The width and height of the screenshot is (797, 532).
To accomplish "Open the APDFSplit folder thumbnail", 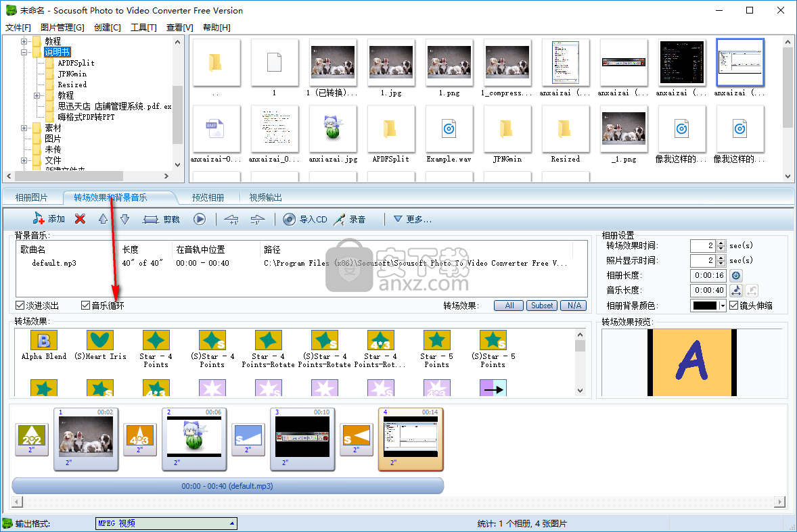I will click(x=390, y=135).
